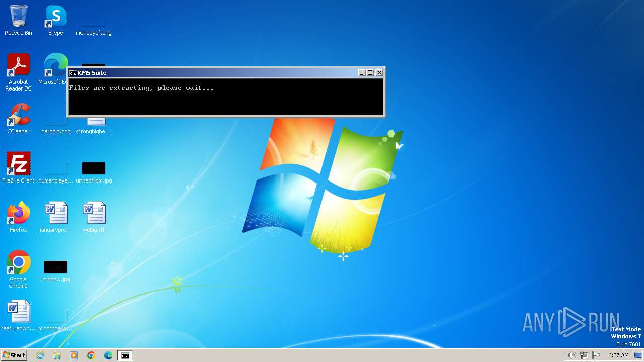Open Action Center flag icon
The height and width of the screenshot is (362, 644).
click(597, 355)
